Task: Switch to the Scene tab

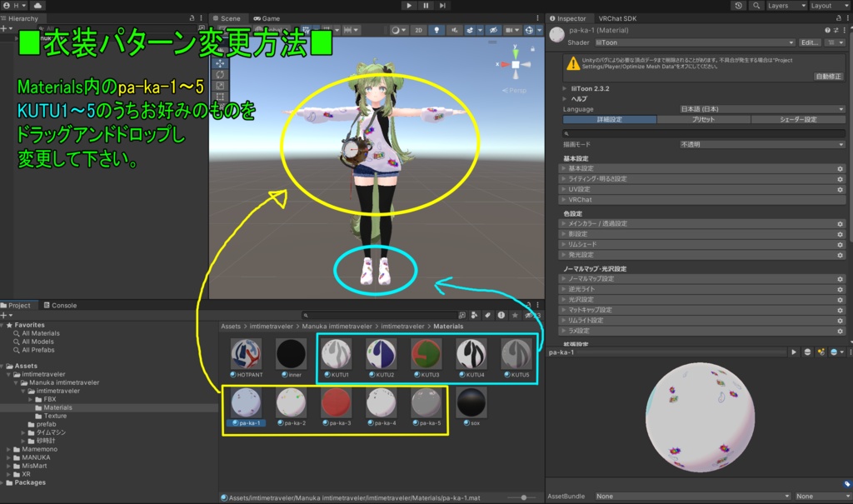Action: coord(227,18)
